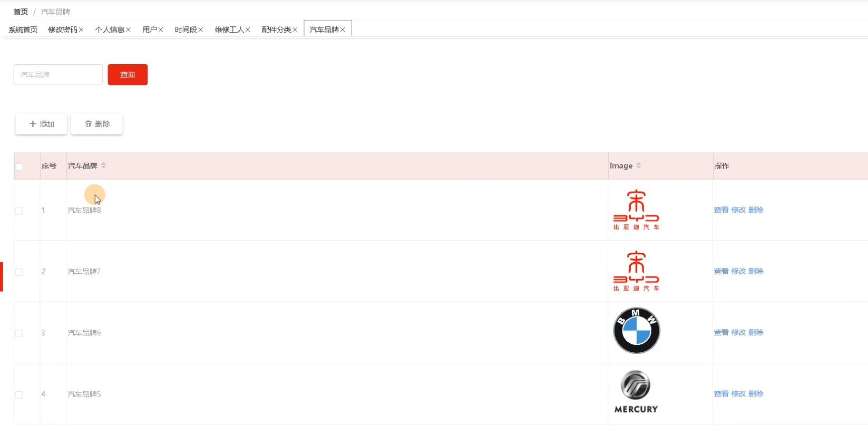
Task: Click 修改 for row 汽车品牌7
Action: 738,271
